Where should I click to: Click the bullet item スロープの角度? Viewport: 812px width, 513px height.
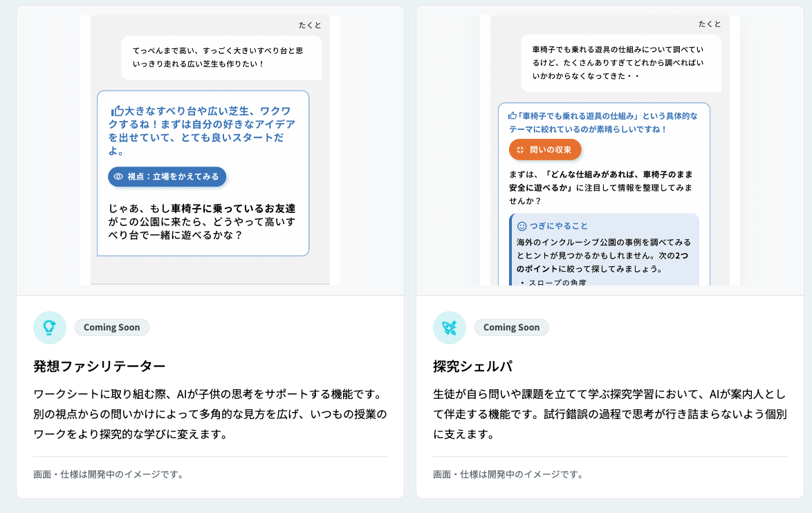click(557, 282)
